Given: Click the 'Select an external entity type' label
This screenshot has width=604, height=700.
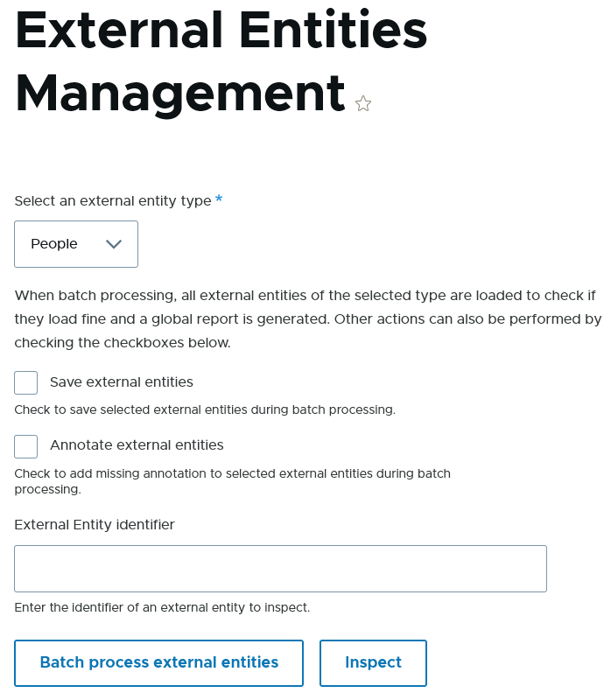Looking at the screenshot, I should click(x=113, y=201).
